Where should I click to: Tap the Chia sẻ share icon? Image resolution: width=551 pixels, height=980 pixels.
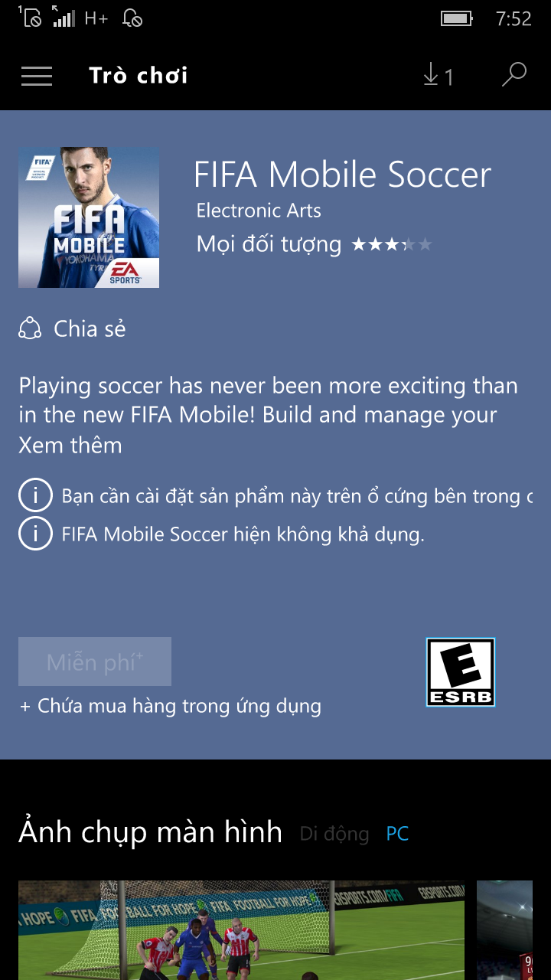pyautogui.click(x=30, y=328)
